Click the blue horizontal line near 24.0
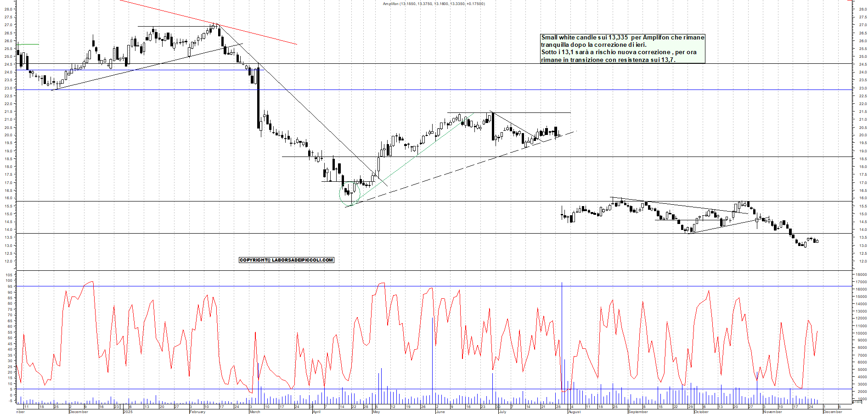 pyautogui.click(x=138, y=70)
